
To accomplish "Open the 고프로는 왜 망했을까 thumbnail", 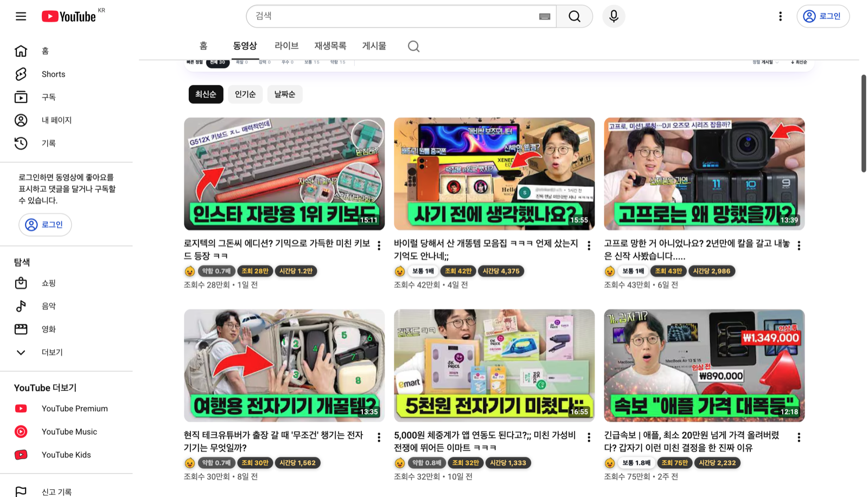I will click(704, 174).
